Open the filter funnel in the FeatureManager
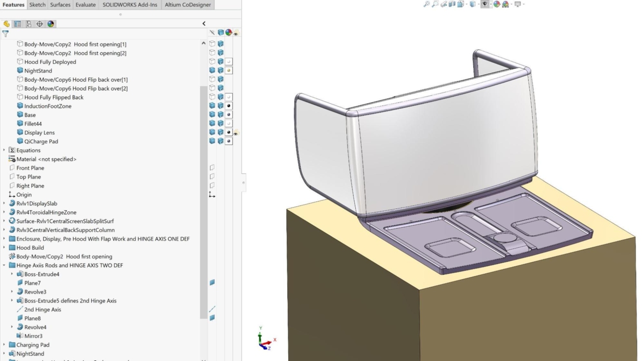The width and height of the screenshot is (644, 361). coord(5,34)
